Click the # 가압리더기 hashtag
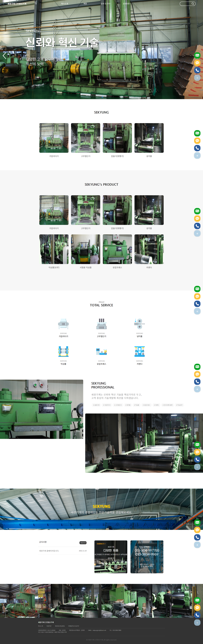Screen dimensions: 203x644 click(107, 405)
